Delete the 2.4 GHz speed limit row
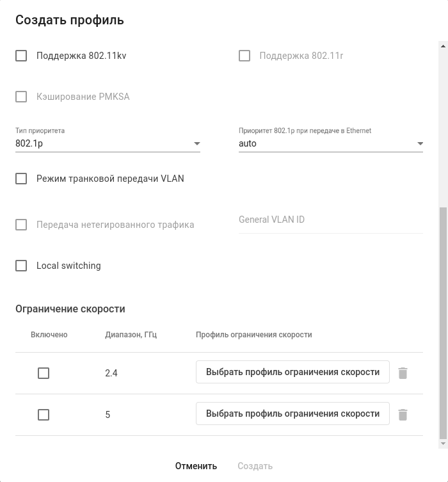The height and width of the screenshot is (482, 448). [x=403, y=373]
